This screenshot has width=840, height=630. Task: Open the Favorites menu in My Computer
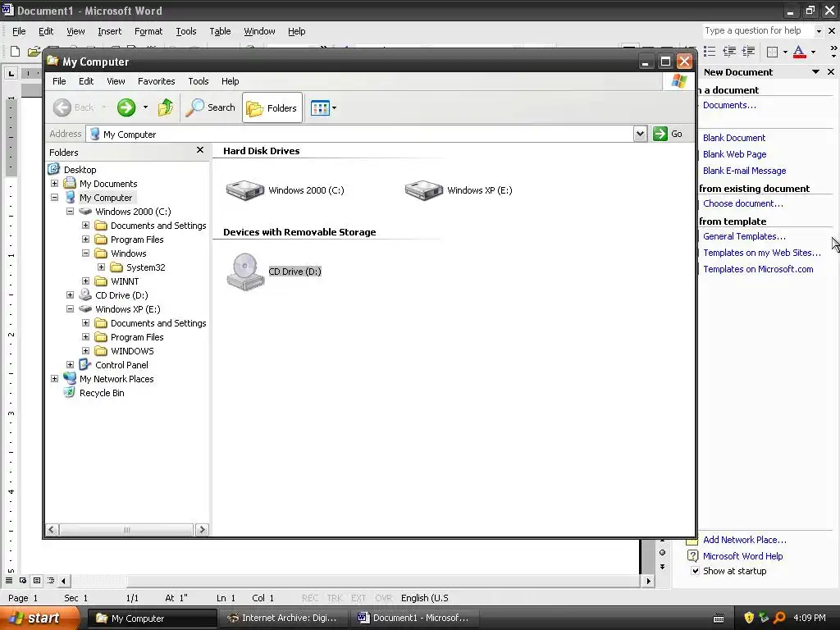[x=157, y=81]
